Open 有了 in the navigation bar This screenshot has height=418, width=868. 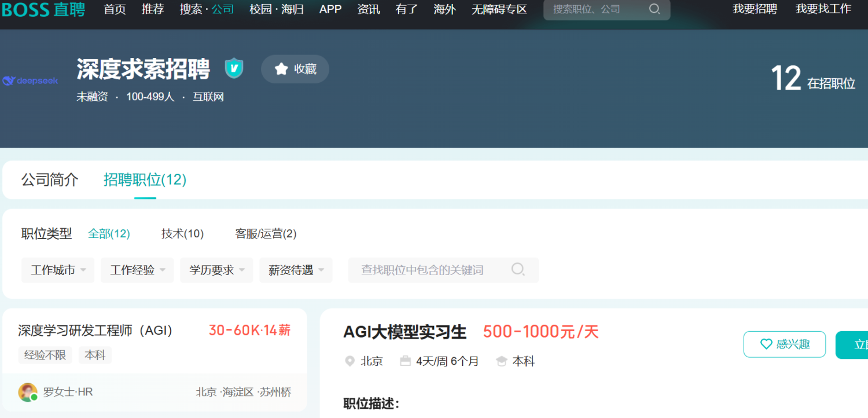click(x=407, y=9)
